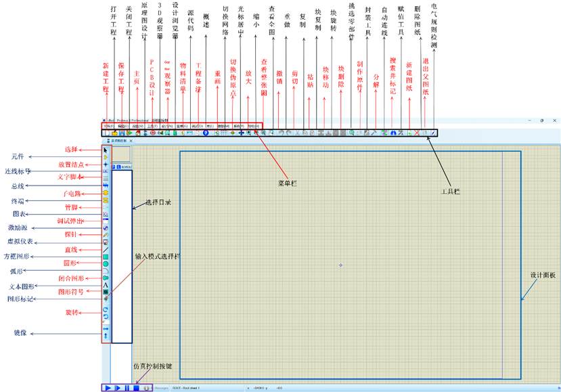561x392 pixels.
Task: Click the blue floppy Save Project icon
Action: click(x=122, y=133)
